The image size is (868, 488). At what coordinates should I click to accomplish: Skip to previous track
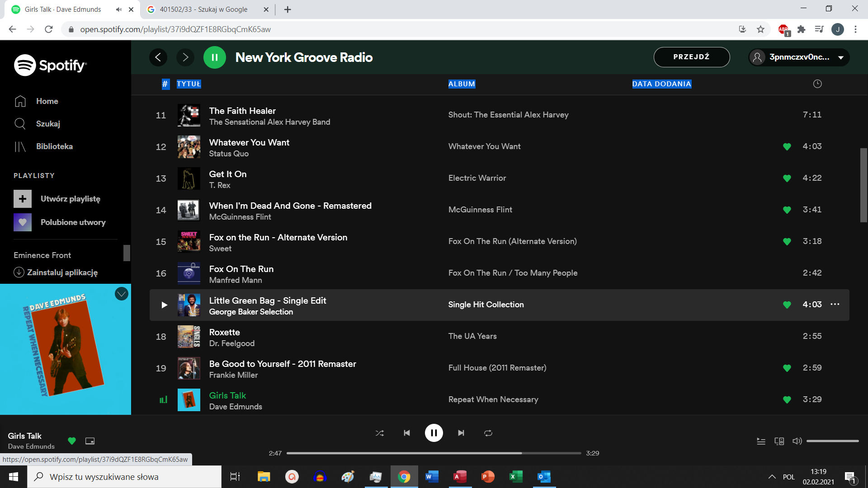pyautogui.click(x=407, y=433)
